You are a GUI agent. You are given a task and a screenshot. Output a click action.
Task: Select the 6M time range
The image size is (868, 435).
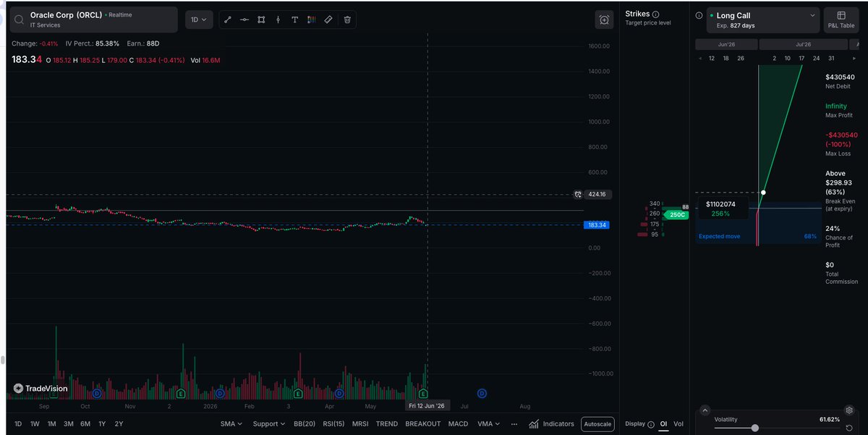(85, 424)
